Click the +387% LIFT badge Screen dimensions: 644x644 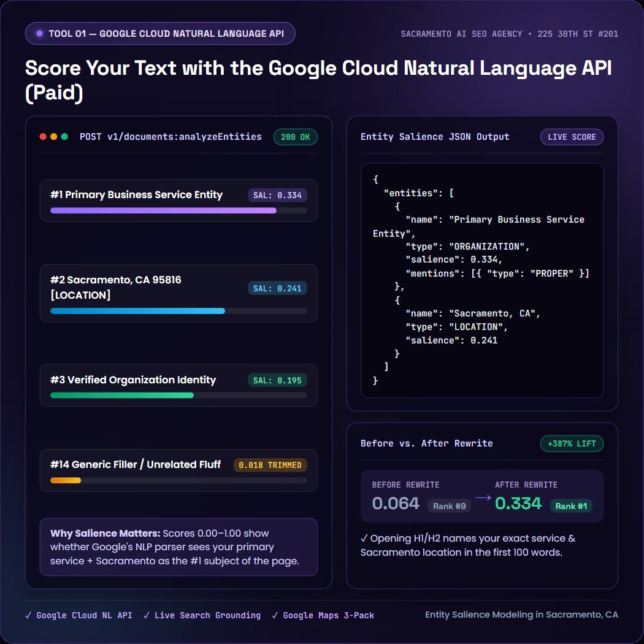[572, 443]
